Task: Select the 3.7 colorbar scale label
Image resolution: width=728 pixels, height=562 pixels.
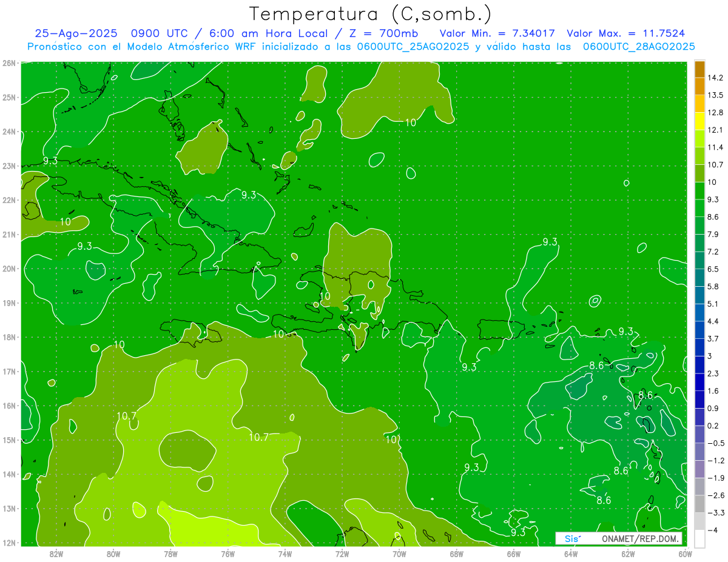Action: (713, 338)
